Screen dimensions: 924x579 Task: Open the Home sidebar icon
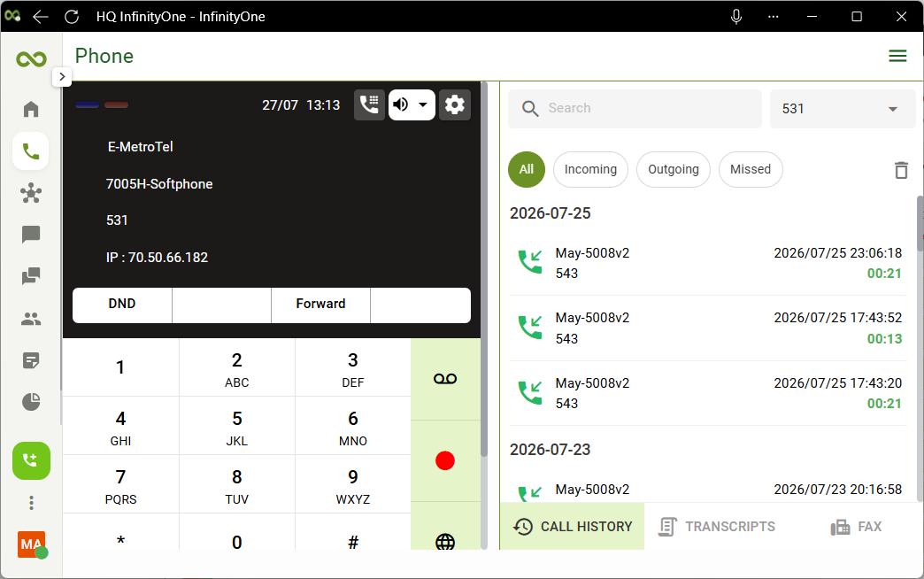pos(31,109)
